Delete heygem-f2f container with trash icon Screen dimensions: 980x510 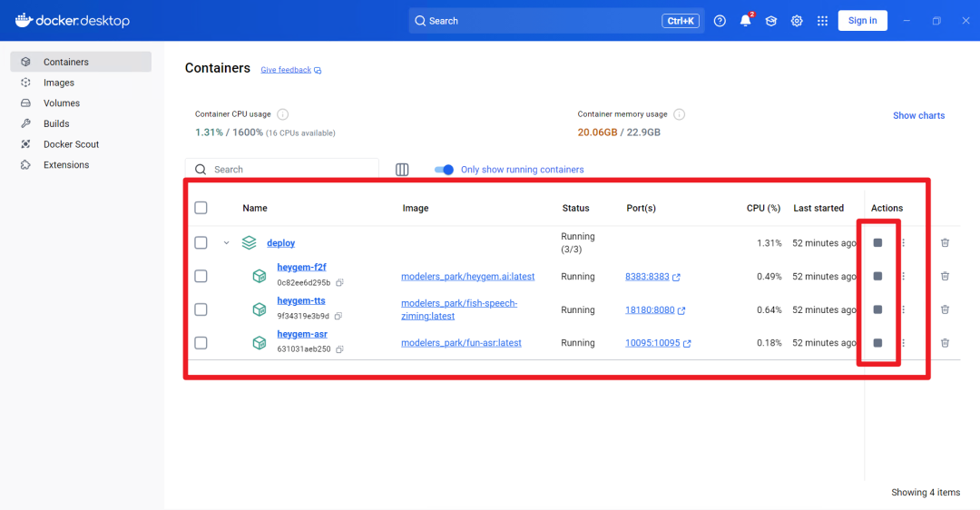pos(945,276)
